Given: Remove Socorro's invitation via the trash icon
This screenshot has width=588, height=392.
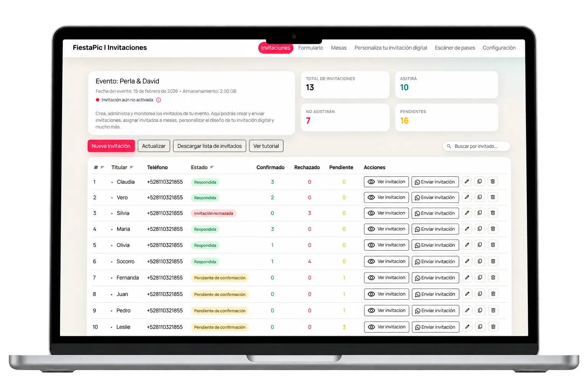Looking at the screenshot, I should (493, 261).
